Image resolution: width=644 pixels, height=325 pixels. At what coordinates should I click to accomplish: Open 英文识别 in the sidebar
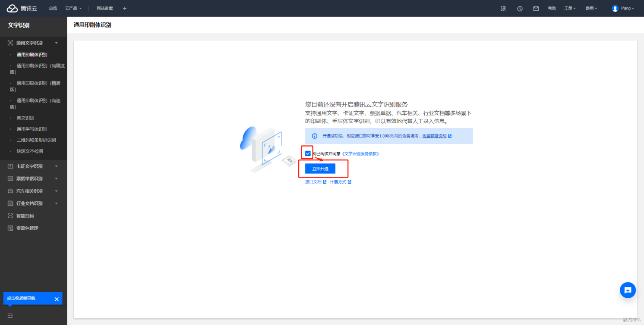[x=25, y=118]
